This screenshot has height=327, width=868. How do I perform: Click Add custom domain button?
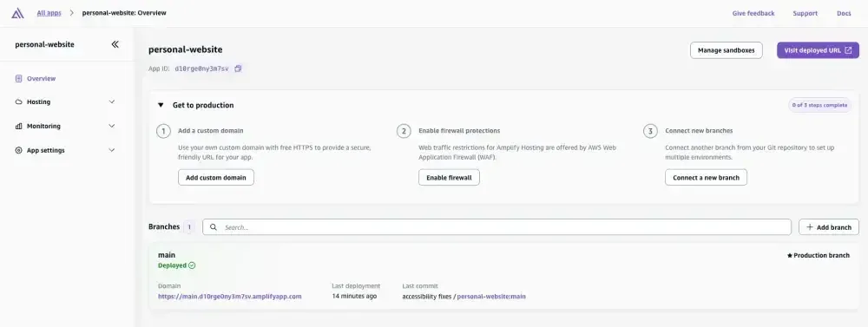(x=216, y=178)
